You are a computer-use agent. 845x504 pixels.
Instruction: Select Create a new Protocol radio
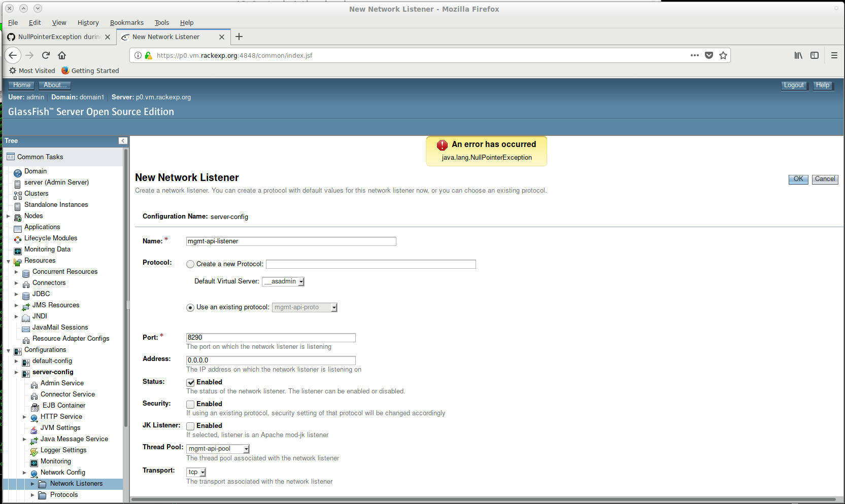pyautogui.click(x=190, y=264)
